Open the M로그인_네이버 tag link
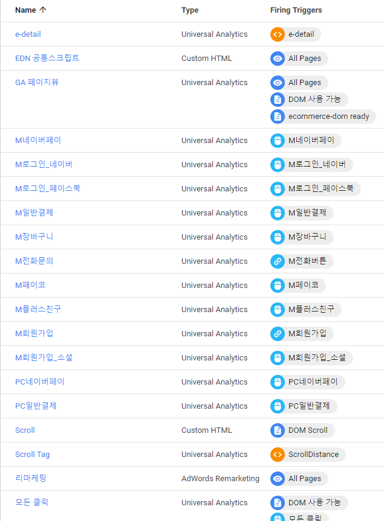The width and height of the screenshot is (384, 521). (x=44, y=164)
